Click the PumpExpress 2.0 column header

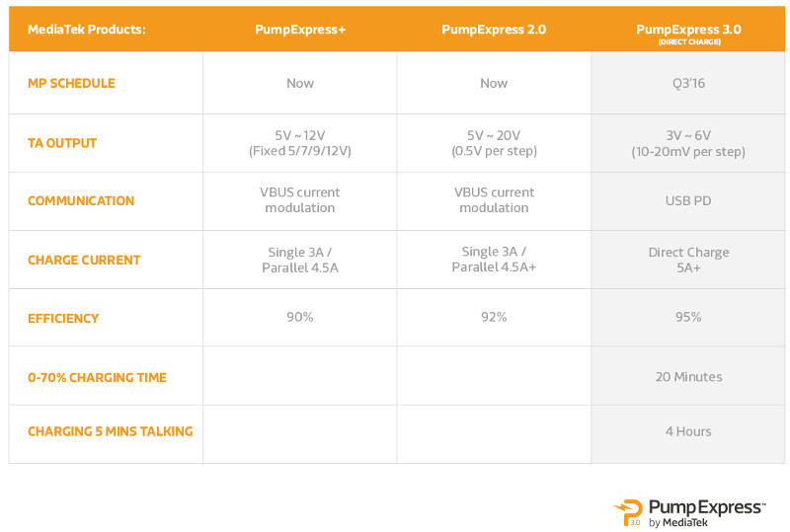pos(494,30)
